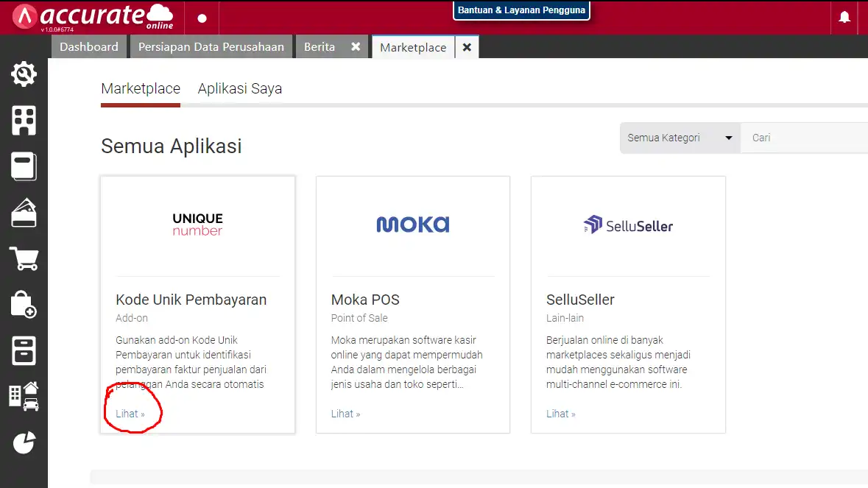The image size is (868, 488).
Task: Click the white dot indicator in the header
Action: click(x=202, y=18)
